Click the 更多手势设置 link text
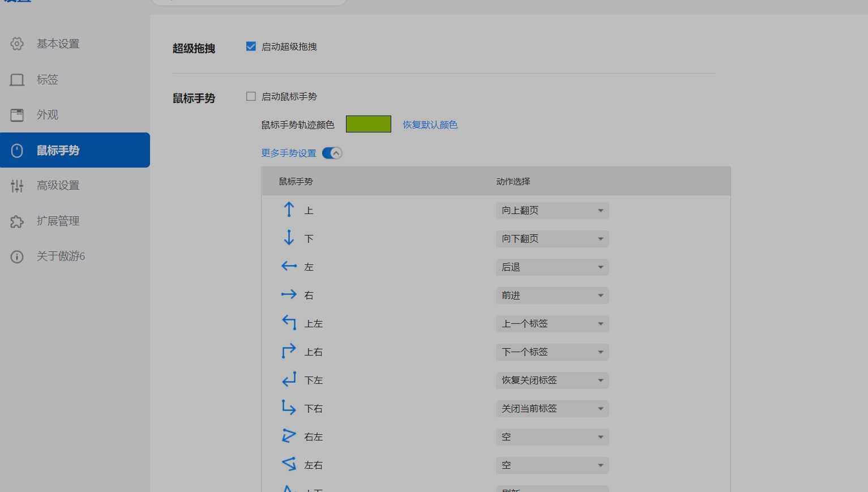The height and width of the screenshot is (492, 868). click(289, 153)
